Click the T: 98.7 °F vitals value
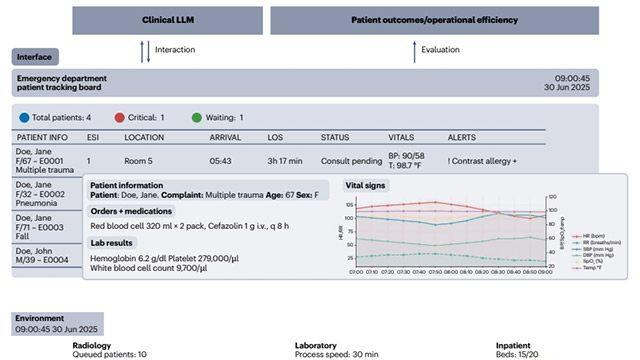This screenshot has width=640, height=360. tap(404, 166)
